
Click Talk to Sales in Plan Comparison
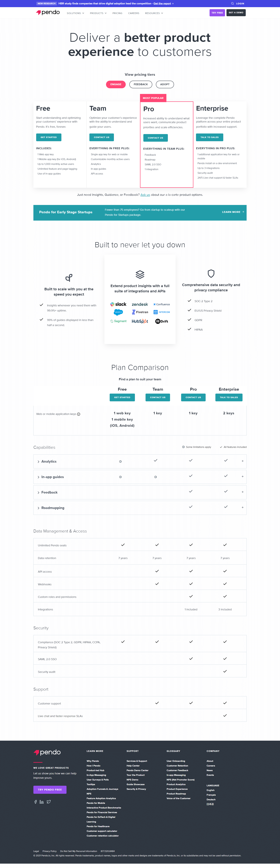coord(229,397)
